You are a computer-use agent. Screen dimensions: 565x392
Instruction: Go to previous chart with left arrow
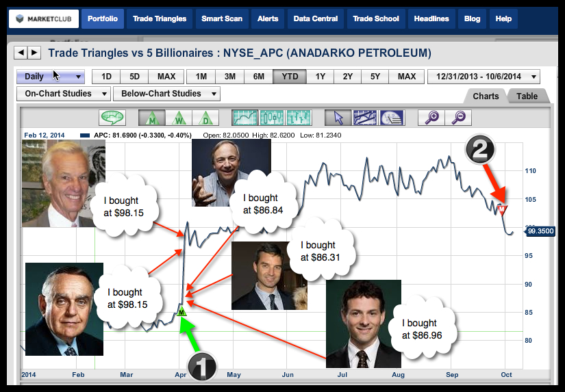tap(21, 53)
